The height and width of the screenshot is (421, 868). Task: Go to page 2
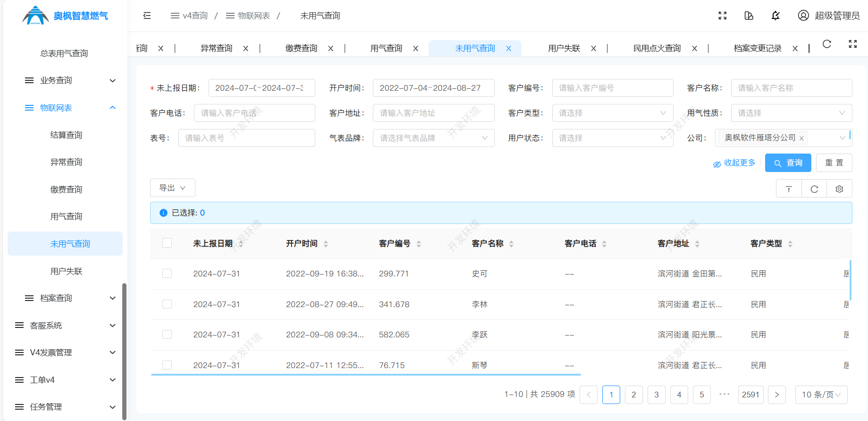point(634,395)
